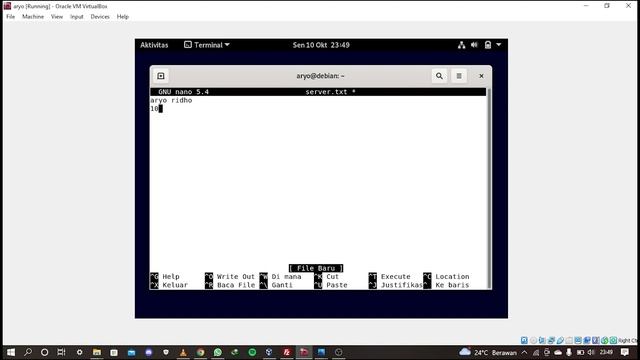Expand the Terminal app menu dropdown
Viewport: 640px width, 360px height.
tap(207, 45)
